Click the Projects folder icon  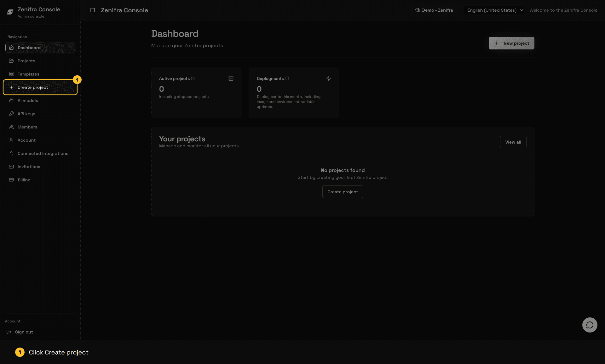(x=11, y=61)
